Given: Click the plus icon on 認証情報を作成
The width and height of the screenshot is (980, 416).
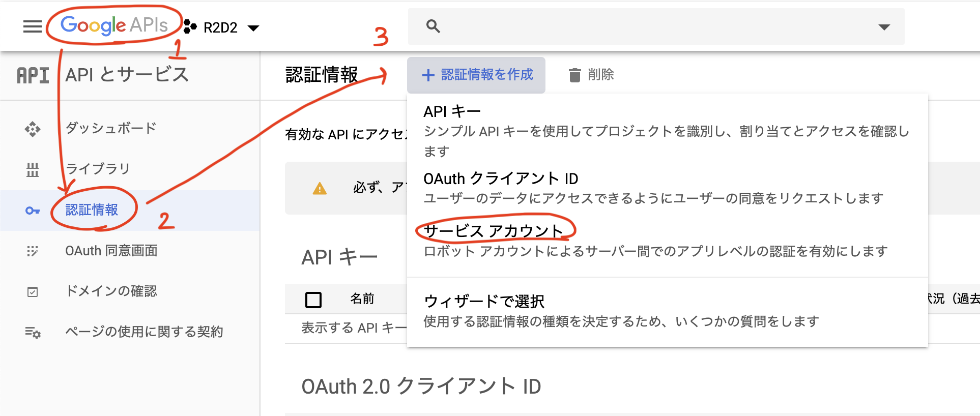Looking at the screenshot, I should click(x=428, y=75).
